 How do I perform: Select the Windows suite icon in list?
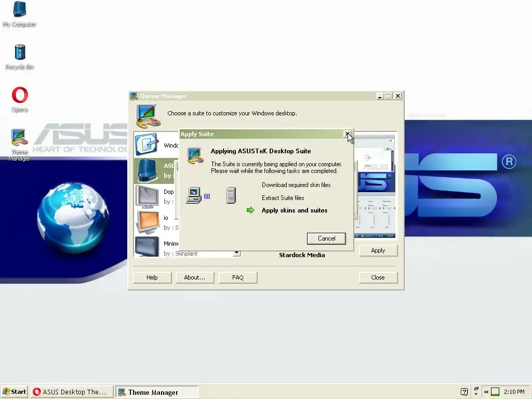(147, 144)
